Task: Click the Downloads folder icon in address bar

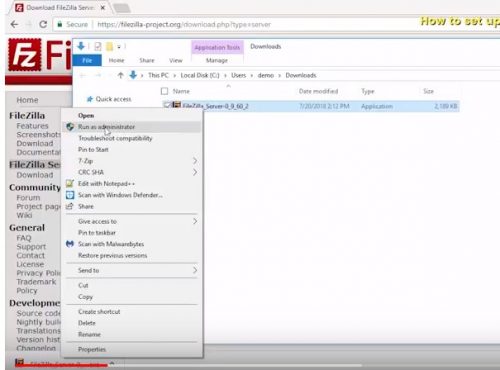Action: (133, 75)
